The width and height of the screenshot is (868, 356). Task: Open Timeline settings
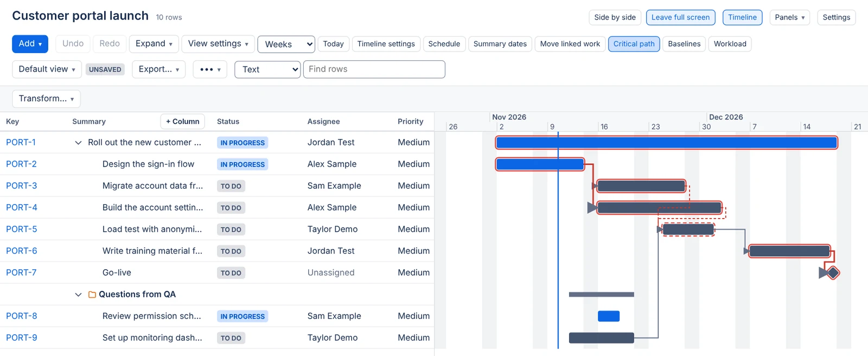[386, 44]
